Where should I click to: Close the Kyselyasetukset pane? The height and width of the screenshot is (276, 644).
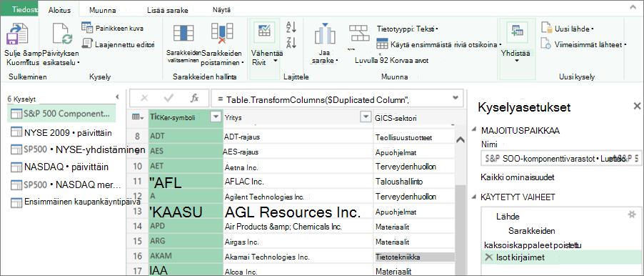point(637,107)
